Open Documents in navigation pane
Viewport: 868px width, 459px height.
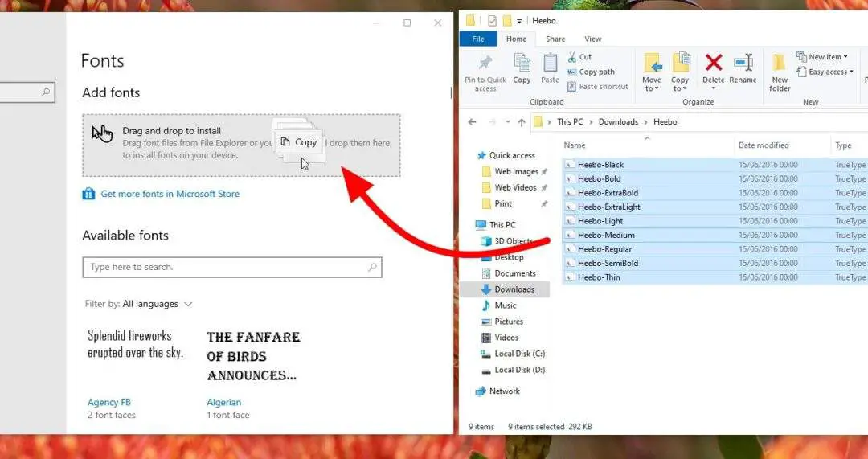point(515,273)
